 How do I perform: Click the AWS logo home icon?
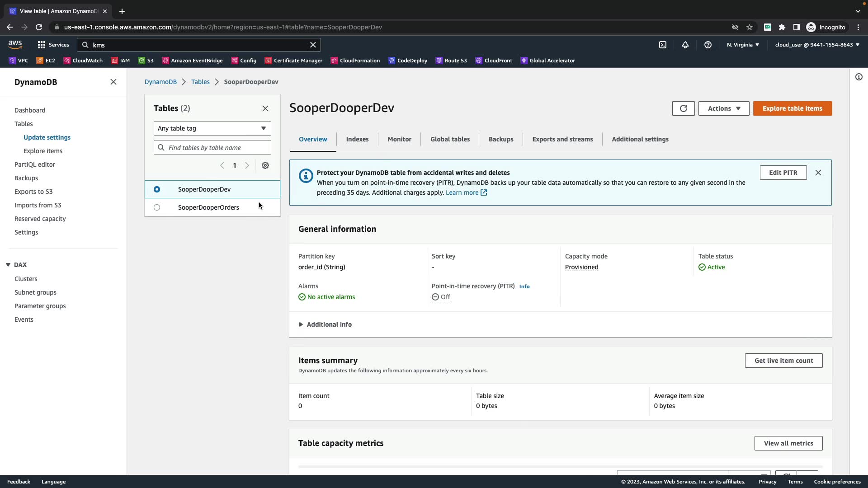(15, 44)
